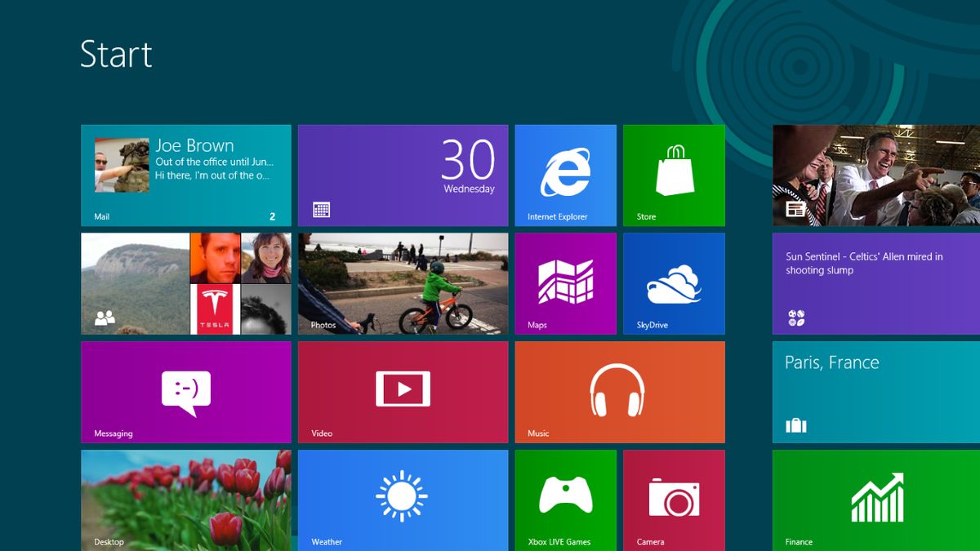Click the Weather label text
Image resolution: width=980 pixels, height=551 pixels.
coord(327,542)
